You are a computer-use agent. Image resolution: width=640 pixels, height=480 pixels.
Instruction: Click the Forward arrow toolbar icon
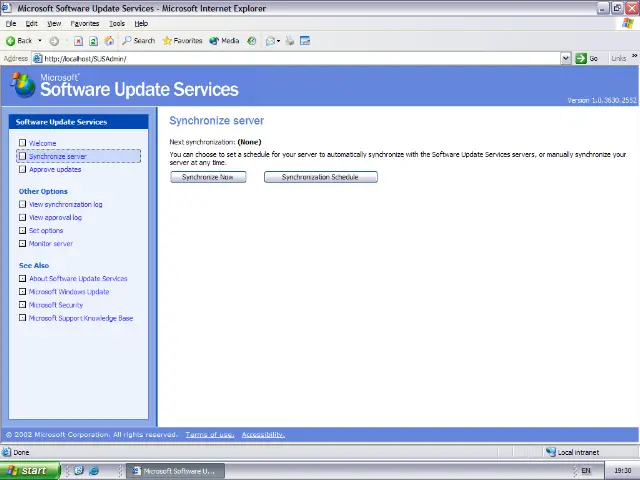click(54, 41)
